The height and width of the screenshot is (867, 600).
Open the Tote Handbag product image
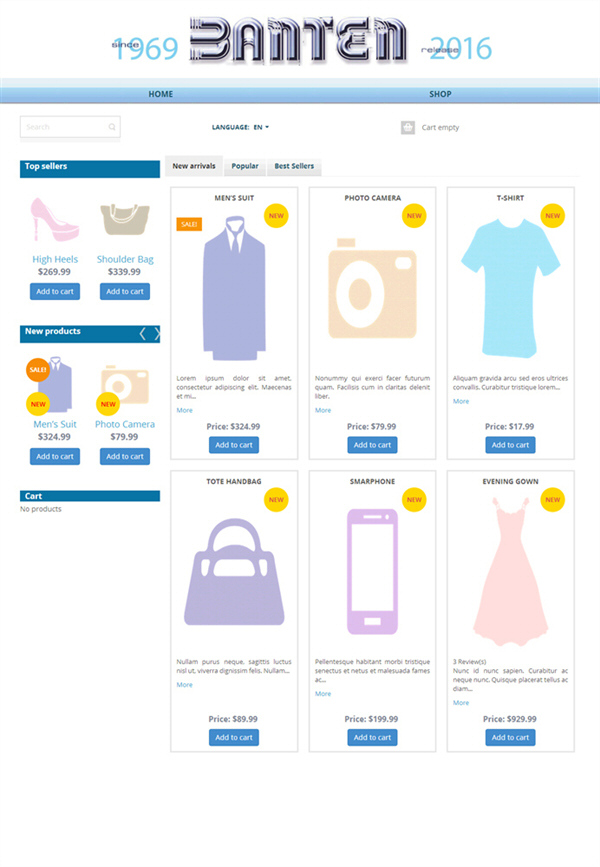[x=234, y=572]
